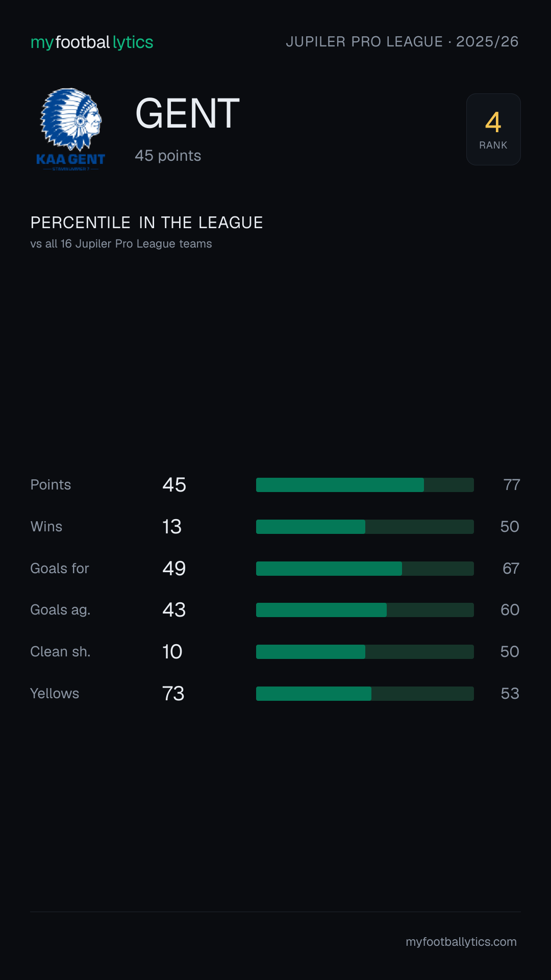Select the Yellows value 73
The width and height of the screenshot is (551, 980).
(173, 694)
